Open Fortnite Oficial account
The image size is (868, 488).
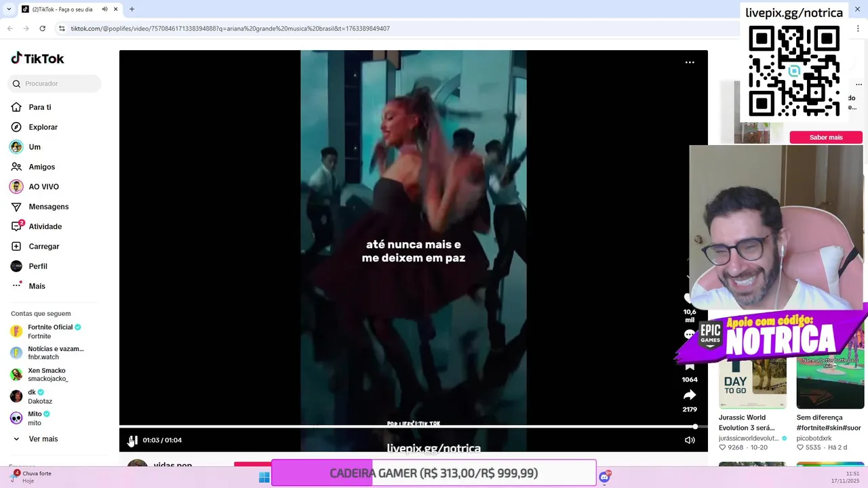click(x=47, y=331)
